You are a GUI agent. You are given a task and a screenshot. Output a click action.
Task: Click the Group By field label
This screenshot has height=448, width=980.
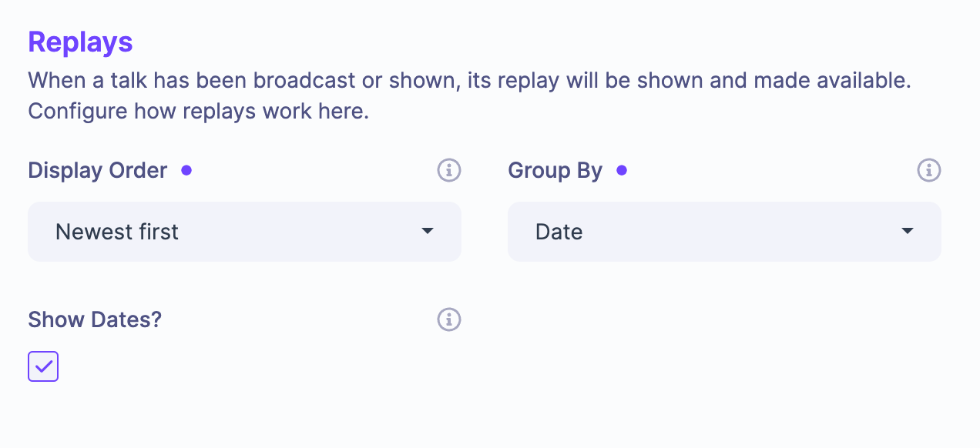[555, 170]
